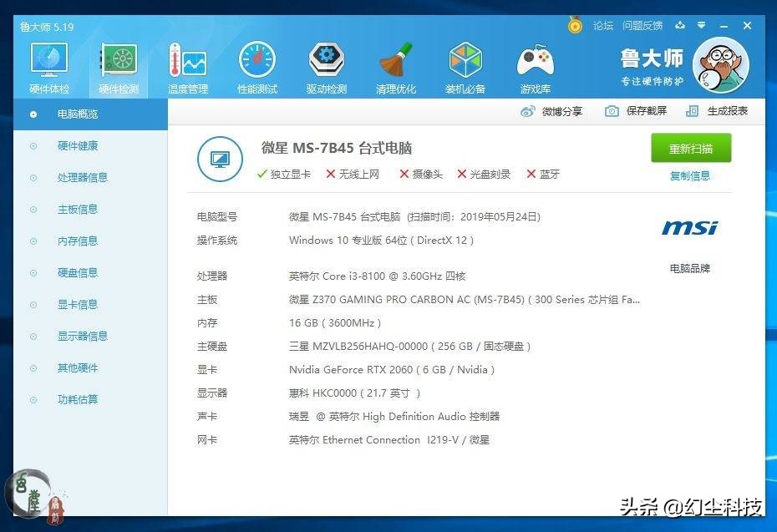
Task: Open the 驱动检测 driver detection tool
Action: tap(326, 65)
